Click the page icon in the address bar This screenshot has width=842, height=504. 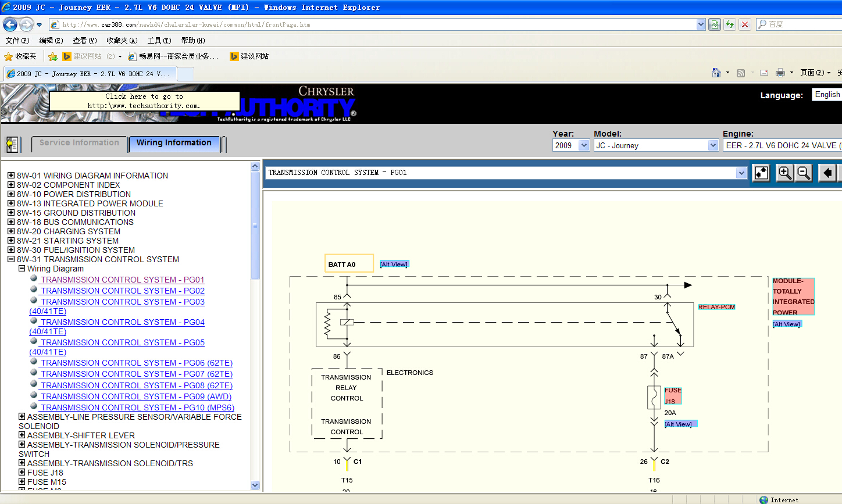pos(55,24)
